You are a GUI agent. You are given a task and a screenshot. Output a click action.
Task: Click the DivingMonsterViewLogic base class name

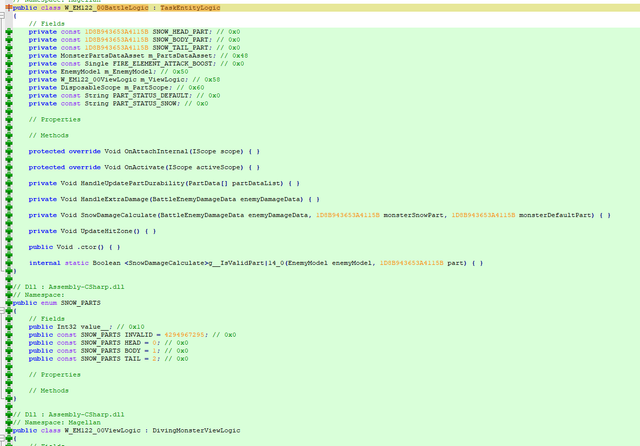click(x=196, y=430)
